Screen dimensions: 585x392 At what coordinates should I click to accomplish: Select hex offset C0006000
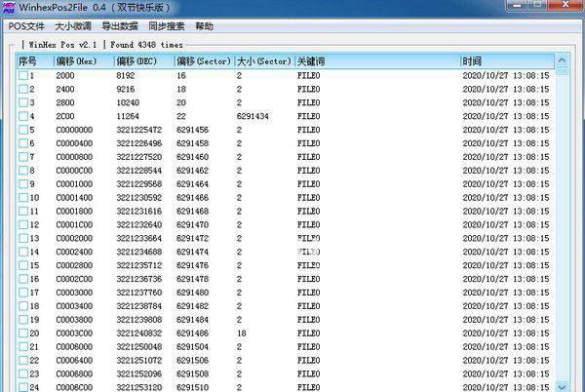click(74, 347)
